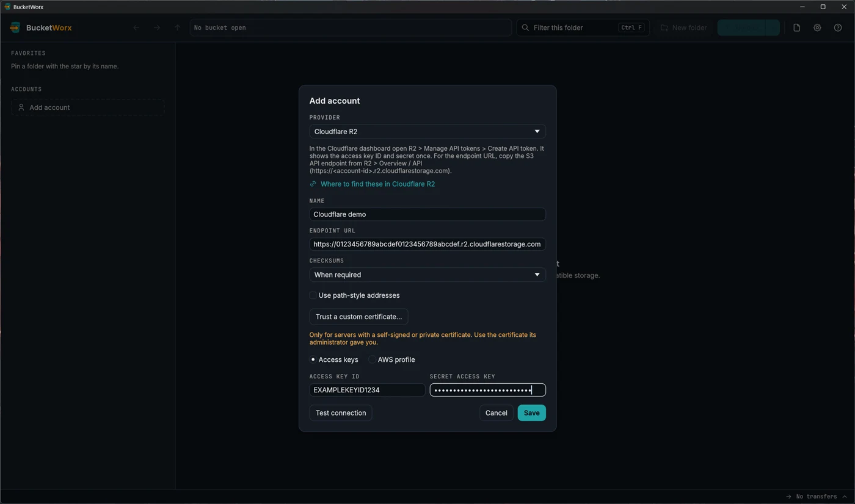
Task: Select the Access keys radio option
Action: click(313, 359)
